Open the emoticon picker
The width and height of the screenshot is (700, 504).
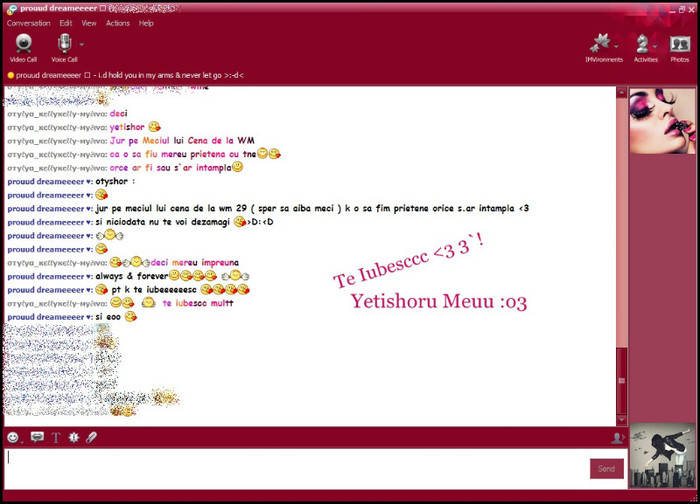(13, 438)
